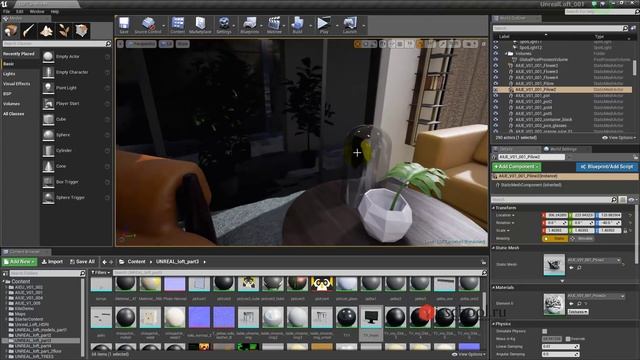Toggle visibility eye for AXIS_V01_001_Flower2

click(496, 65)
